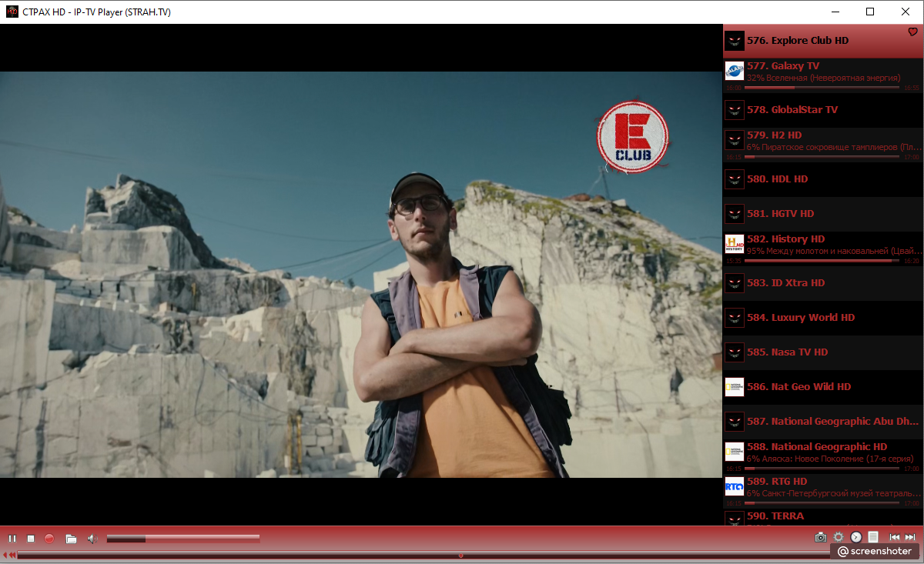Click the History HD programme progress bar
The width and height of the screenshot is (924, 564).
coord(822,261)
